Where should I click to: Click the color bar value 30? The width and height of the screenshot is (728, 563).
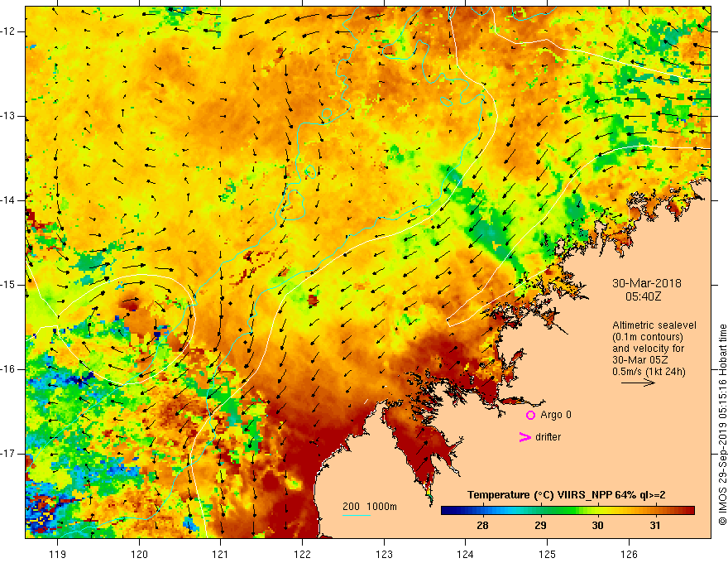coord(597,526)
